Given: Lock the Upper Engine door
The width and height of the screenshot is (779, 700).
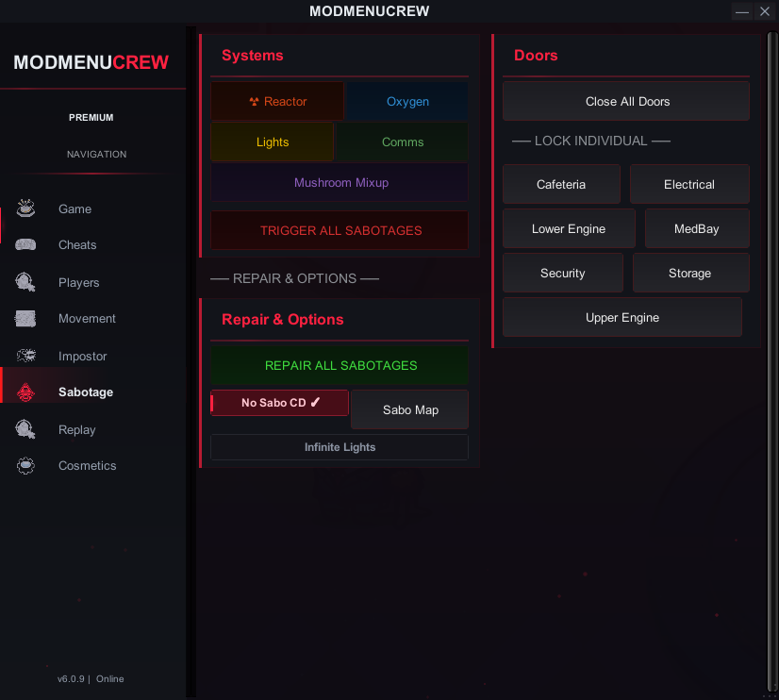Looking at the screenshot, I should coord(622,317).
